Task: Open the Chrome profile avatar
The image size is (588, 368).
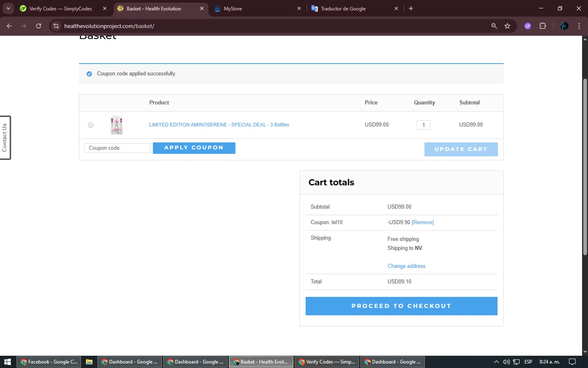Action: tap(564, 26)
